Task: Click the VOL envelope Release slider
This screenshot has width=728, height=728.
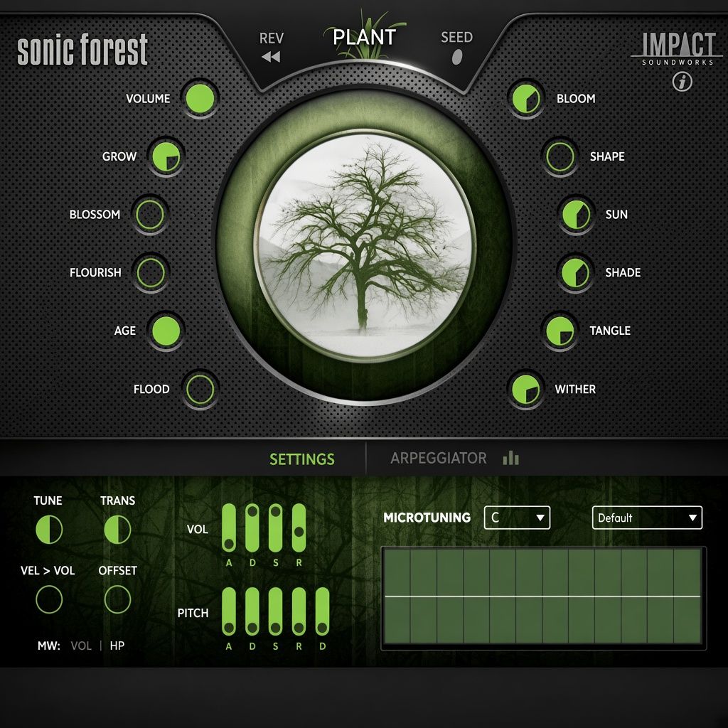Action: click(299, 528)
